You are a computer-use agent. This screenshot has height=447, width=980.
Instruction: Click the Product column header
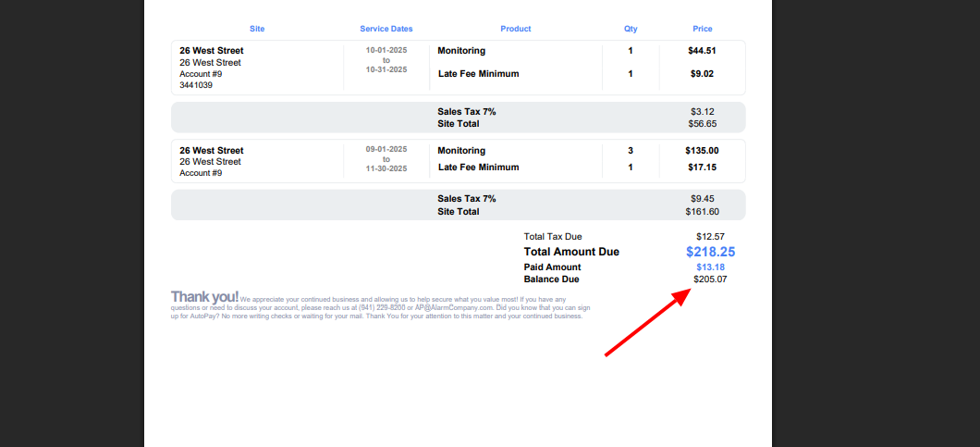516,29
